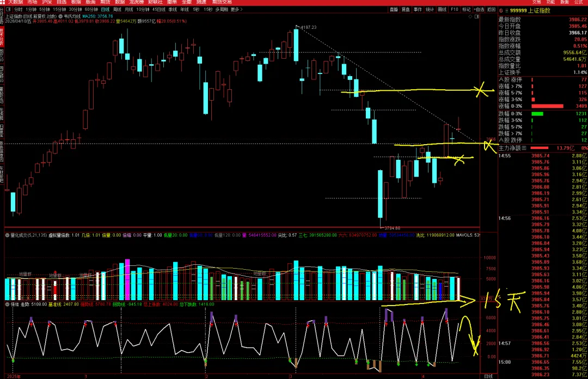
Task: Click the 统计 toolbar button
Action: 430,9
